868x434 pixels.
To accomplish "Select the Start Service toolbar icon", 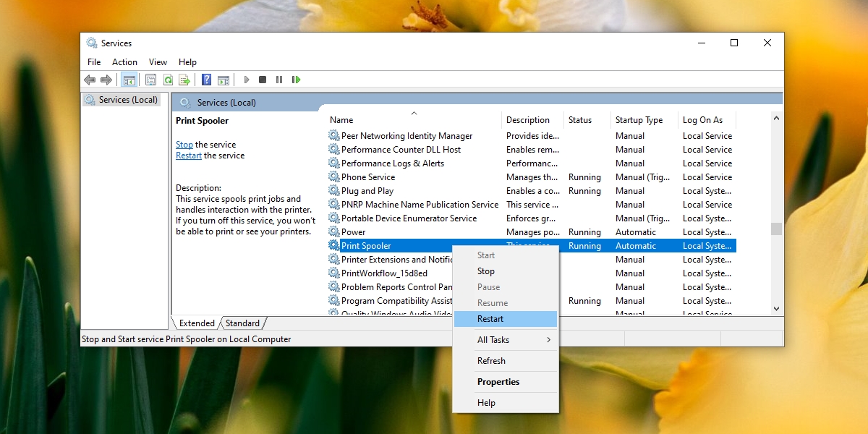I will [246, 80].
